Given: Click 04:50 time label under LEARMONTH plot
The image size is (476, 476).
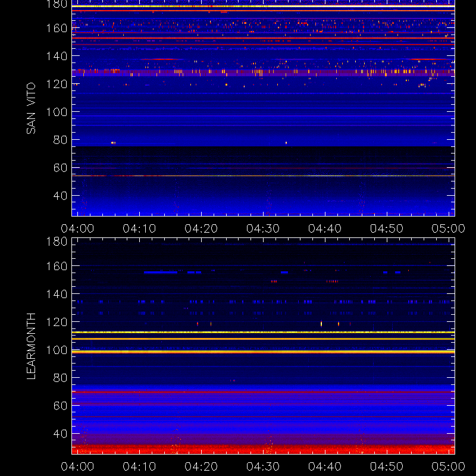Looking at the screenshot, I should click(386, 466).
